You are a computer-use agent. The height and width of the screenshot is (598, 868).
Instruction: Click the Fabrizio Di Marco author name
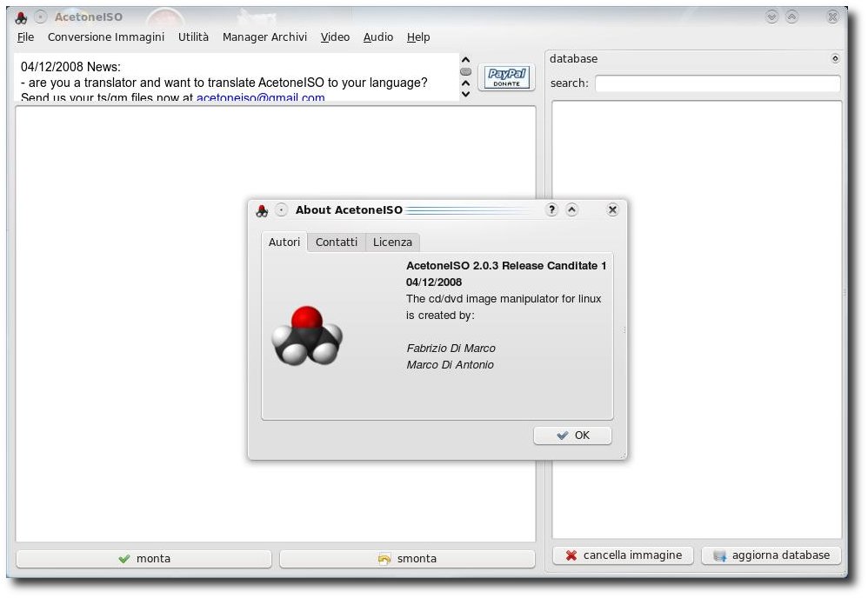[451, 349]
